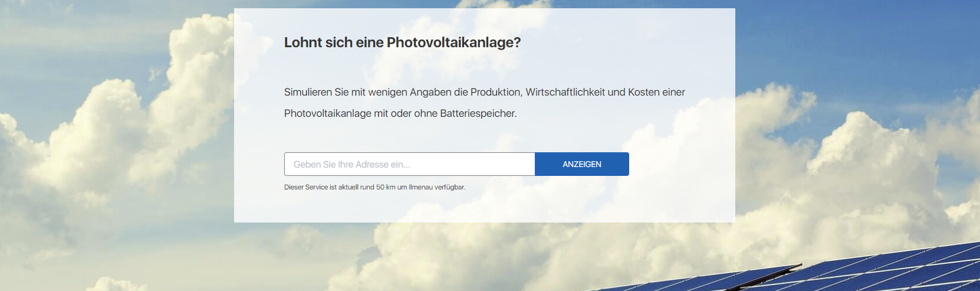Click the word 'Lohnt' in the heading

click(x=303, y=42)
